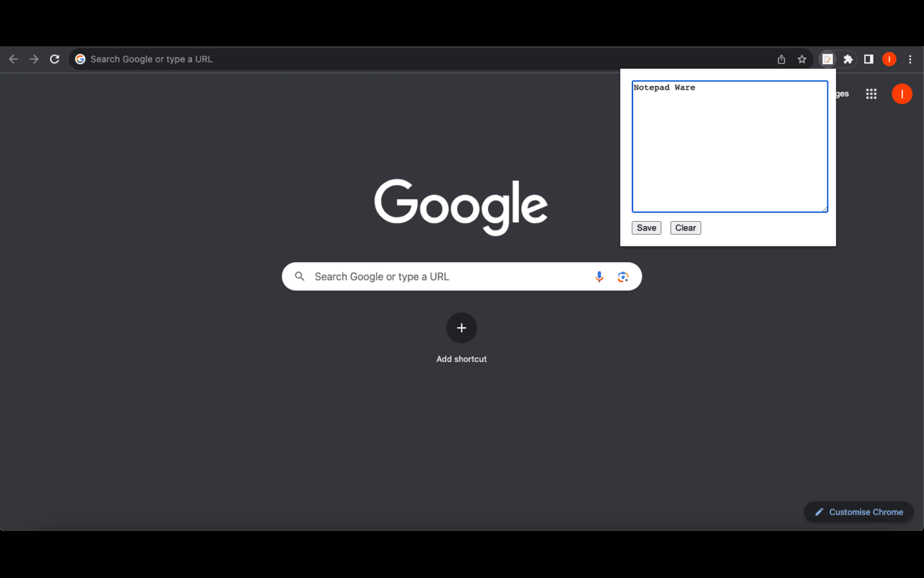Click the magnifier icon in the search box
Viewport: 924px width, 578px height.
click(x=300, y=277)
